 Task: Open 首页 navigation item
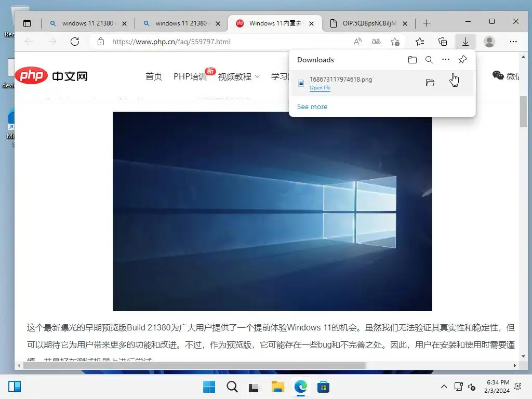coord(154,76)
